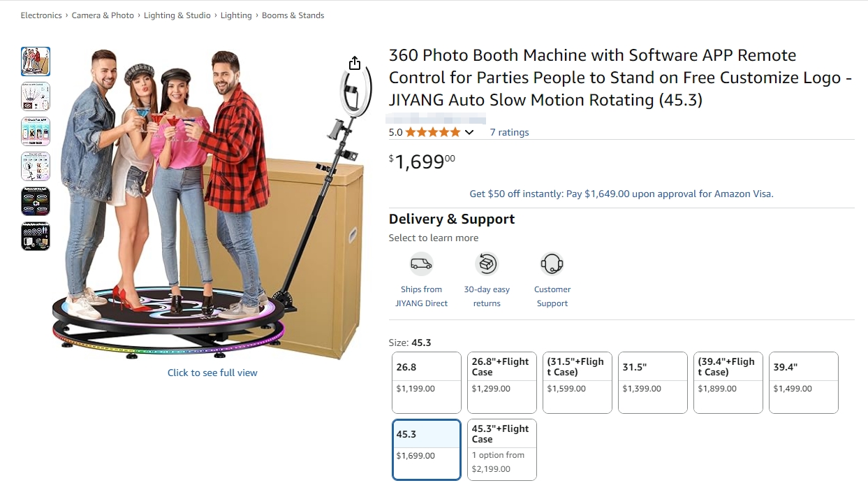Click the 30-day easy returns box icon
This screenshot has height=490, width=868.
point(487,264)
